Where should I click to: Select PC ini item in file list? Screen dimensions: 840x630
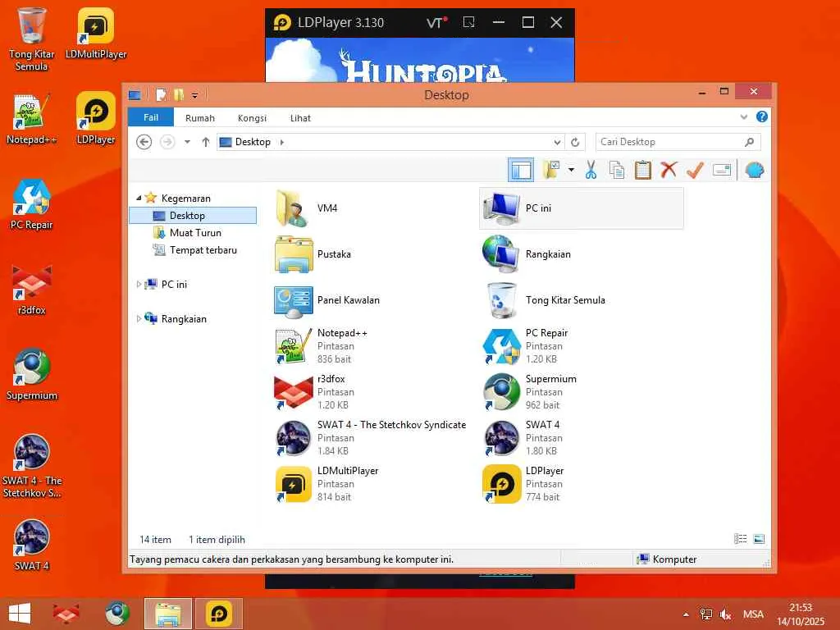pyautogui.click(x=582, y=208)
